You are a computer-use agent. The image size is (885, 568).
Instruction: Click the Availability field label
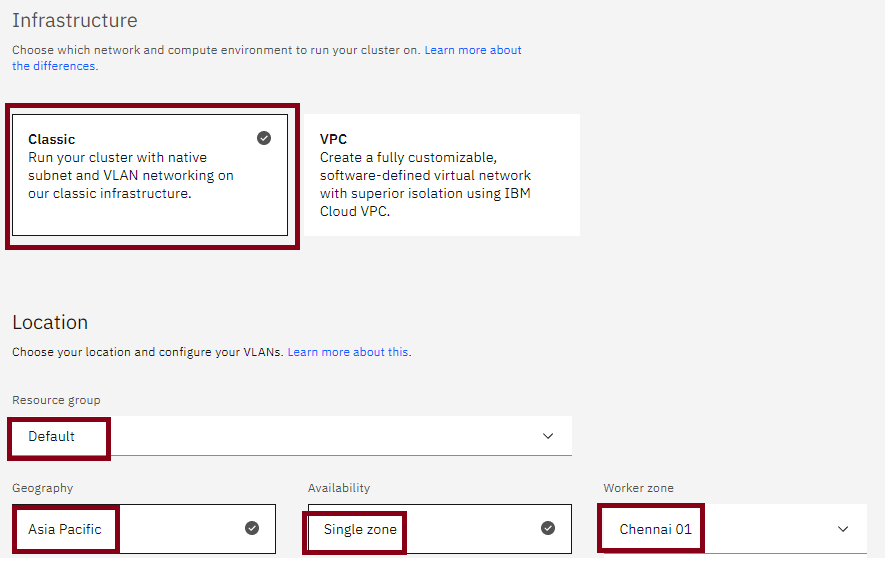click(x=339, y=488)
